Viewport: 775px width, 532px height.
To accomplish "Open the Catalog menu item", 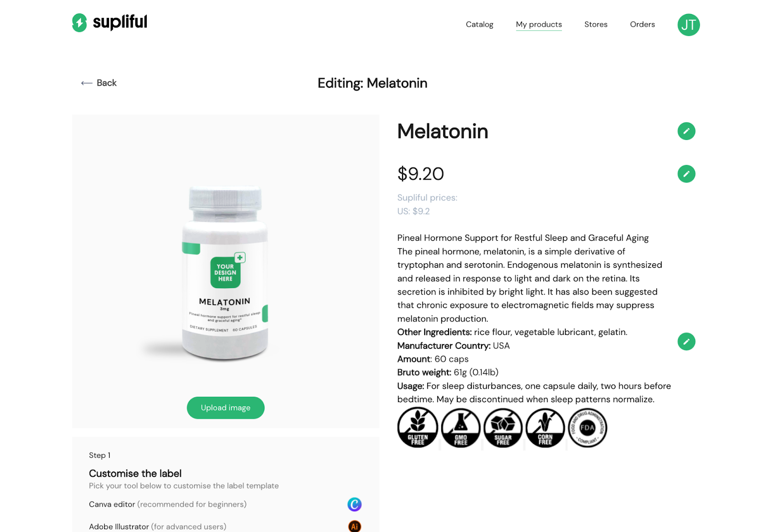I will point(480,24).
